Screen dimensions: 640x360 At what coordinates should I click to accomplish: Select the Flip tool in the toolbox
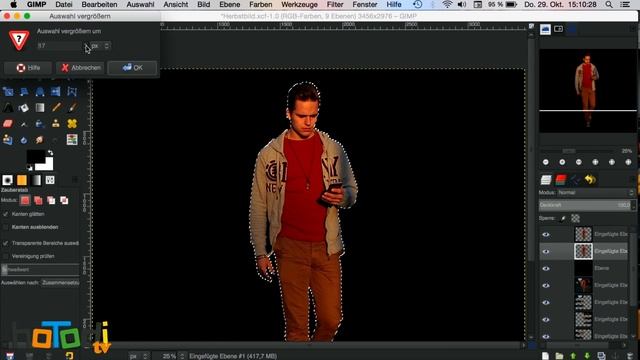coord(56,91)
